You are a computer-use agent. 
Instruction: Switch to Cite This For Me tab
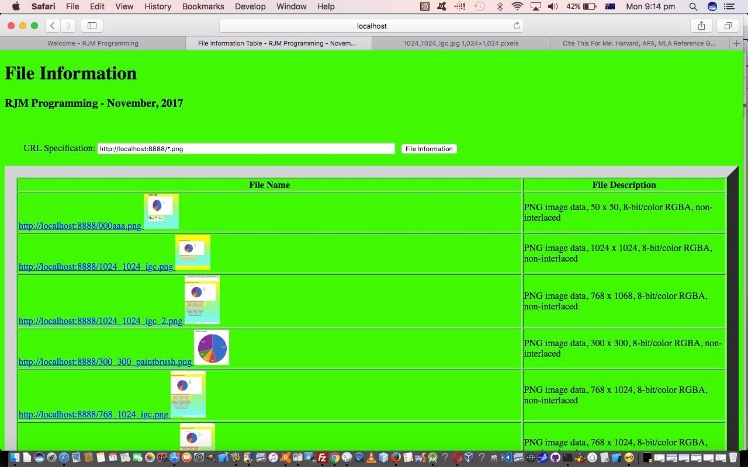click(x=638, y=44)
